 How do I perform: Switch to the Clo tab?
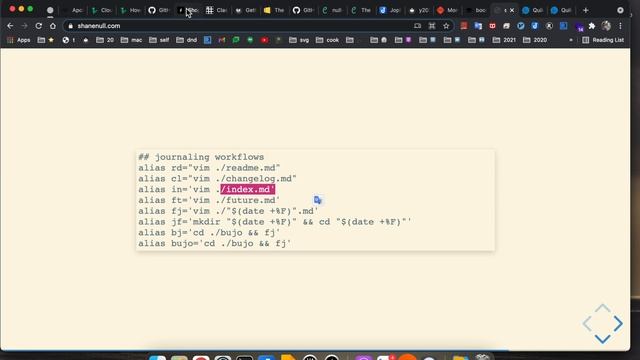click(102, 10)
